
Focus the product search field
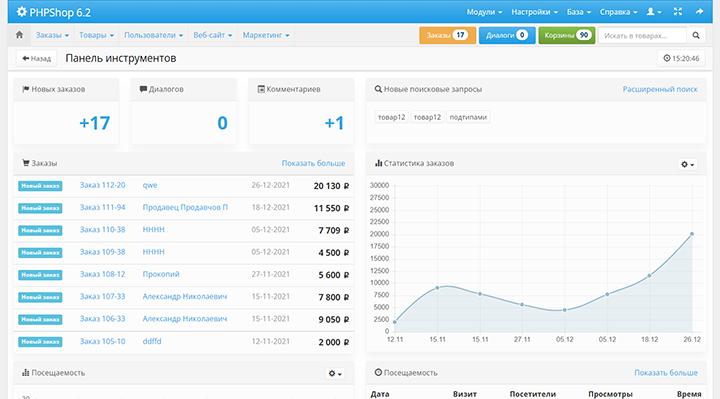[642, 35]
